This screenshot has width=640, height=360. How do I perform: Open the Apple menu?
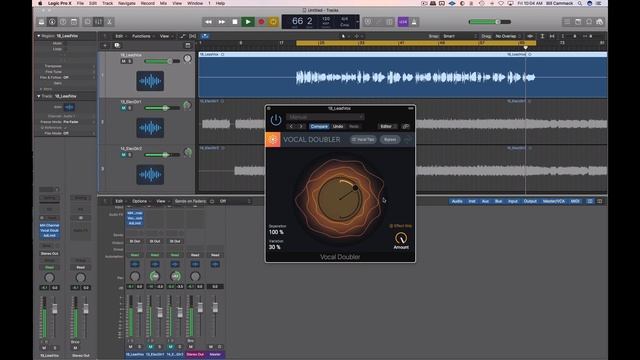(x=40, y=3)
